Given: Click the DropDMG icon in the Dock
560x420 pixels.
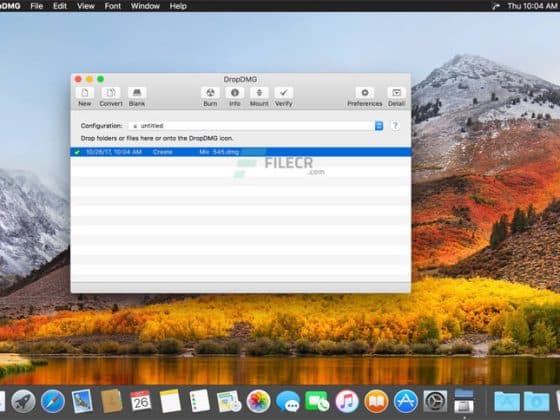Looking at the screenshot, I should [x=464, y=401].
